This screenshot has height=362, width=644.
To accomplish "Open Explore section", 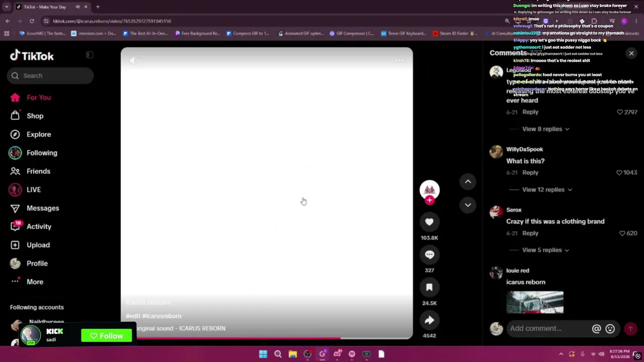I will [39, 134].
